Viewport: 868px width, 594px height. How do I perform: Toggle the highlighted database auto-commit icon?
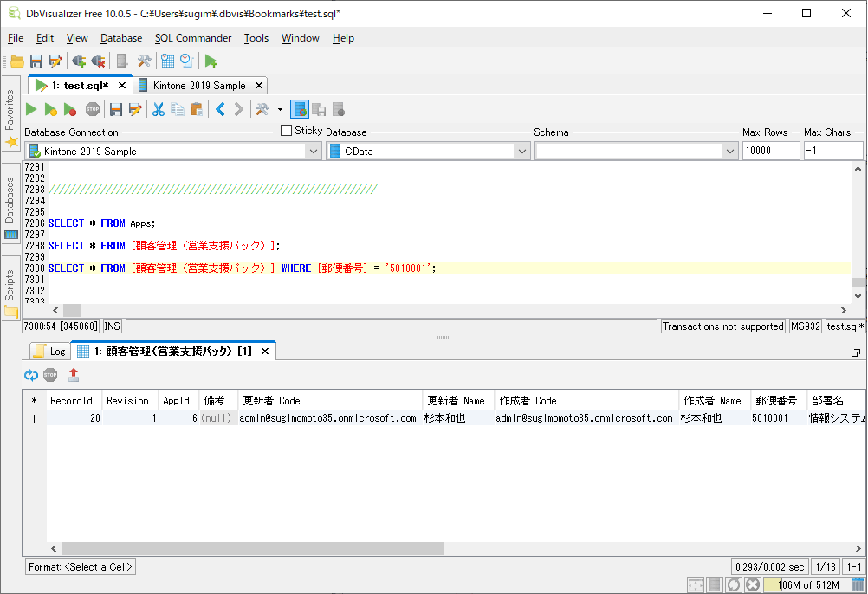pyautogui.click(x=300, y=109)
